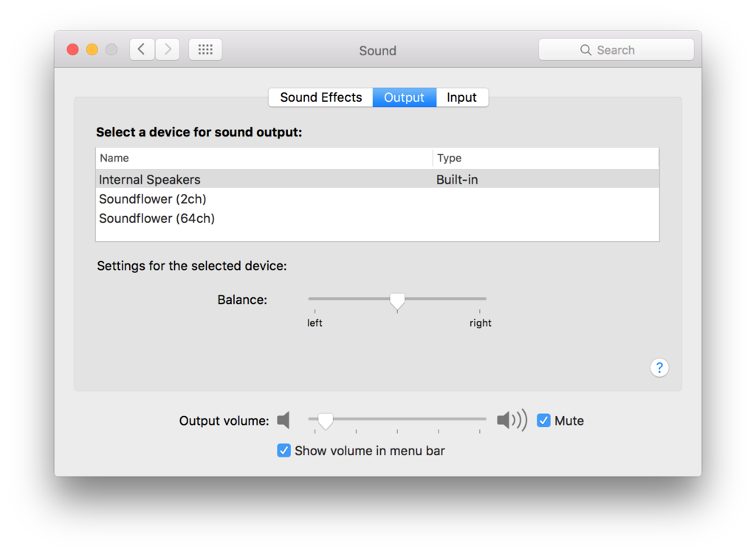Click the Balance slider knob

[397, 301]
